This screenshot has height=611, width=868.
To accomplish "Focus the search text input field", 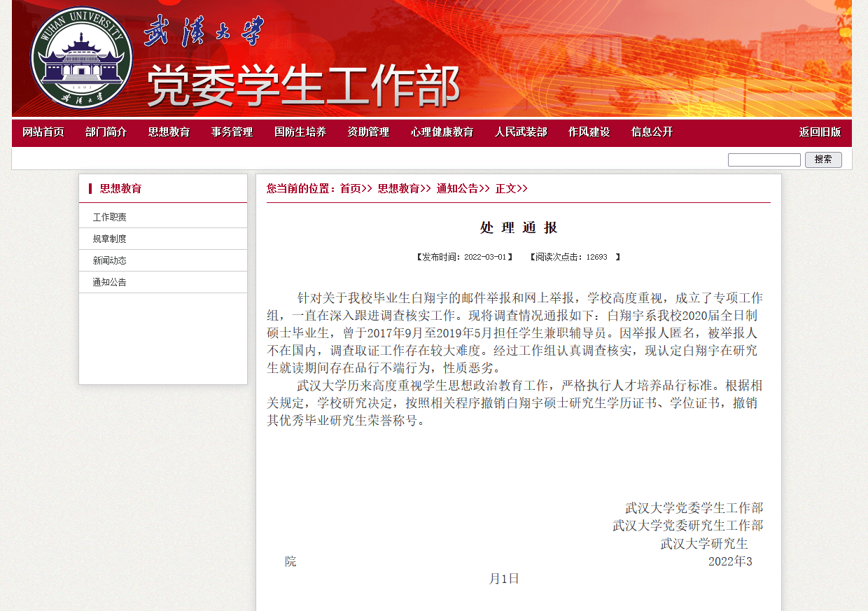I will [764, 160].
